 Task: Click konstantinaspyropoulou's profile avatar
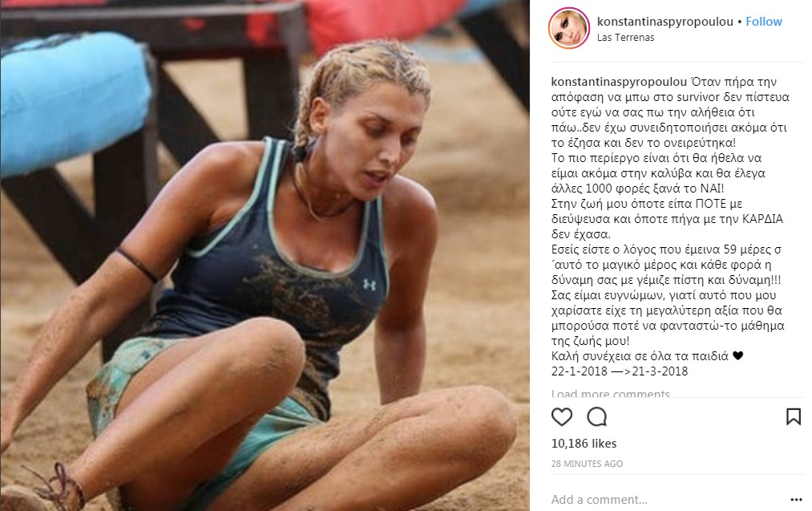(x=568, y=29)
